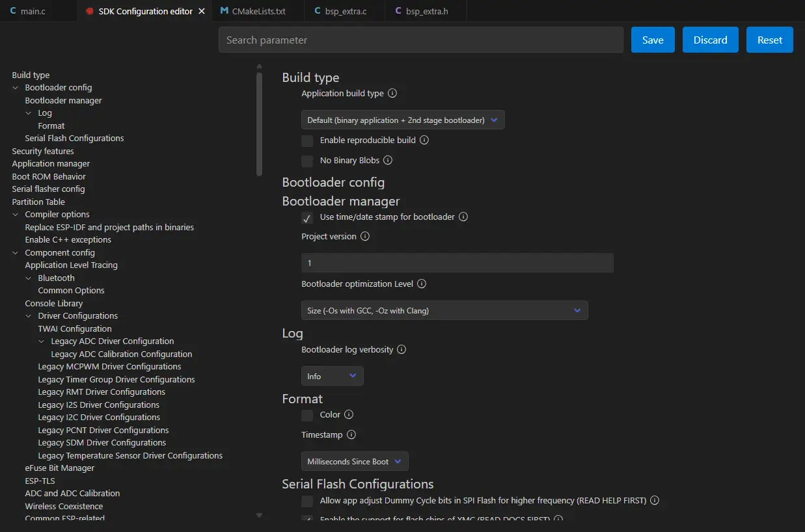Click info icon next to Bootloader log verbosity

coord(402,350)
